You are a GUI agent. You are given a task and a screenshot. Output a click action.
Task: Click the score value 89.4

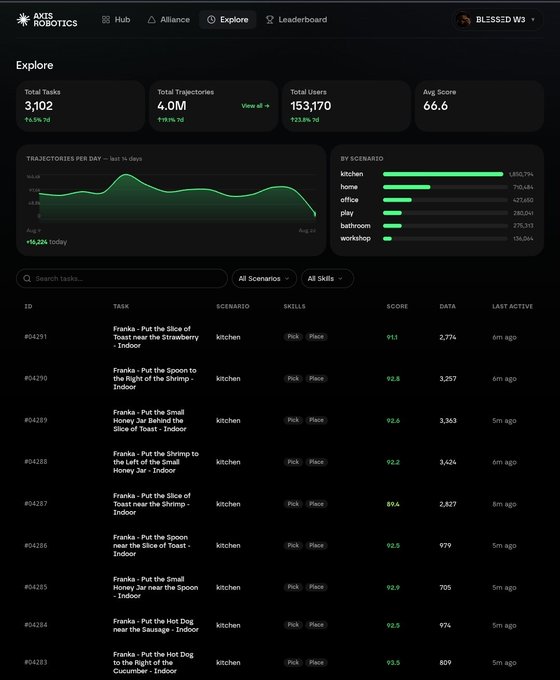pos(393,504)
